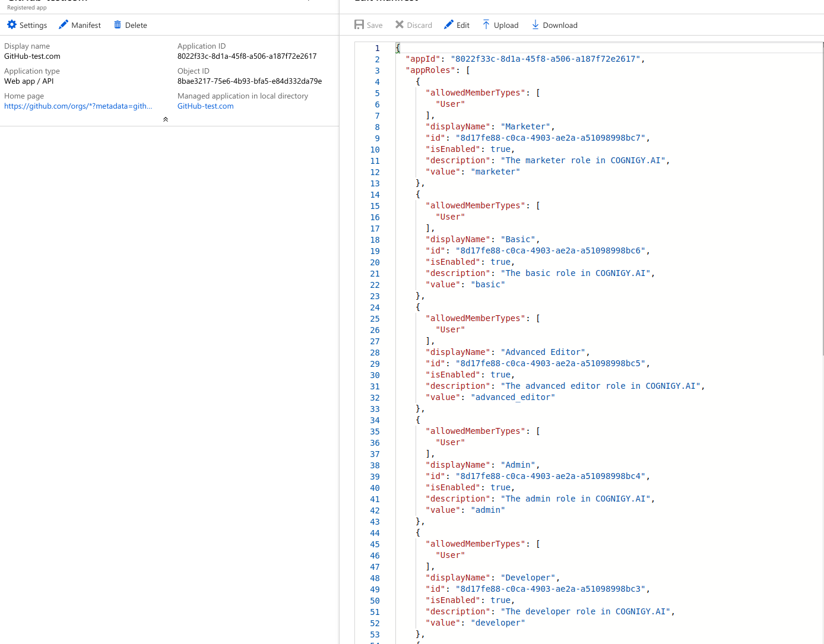This screenshot has width=824, height=644.
Task: Click line number 14 in the gutter
Action: [375, 195]
